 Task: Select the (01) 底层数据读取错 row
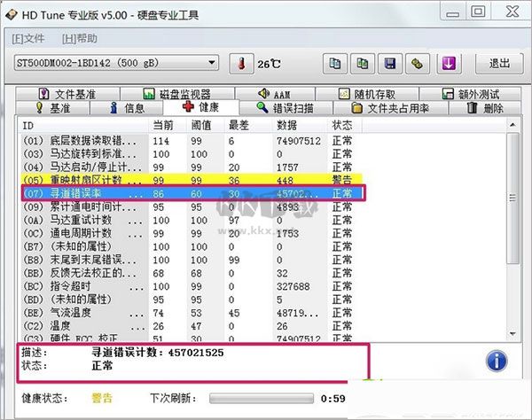(192, 141)
